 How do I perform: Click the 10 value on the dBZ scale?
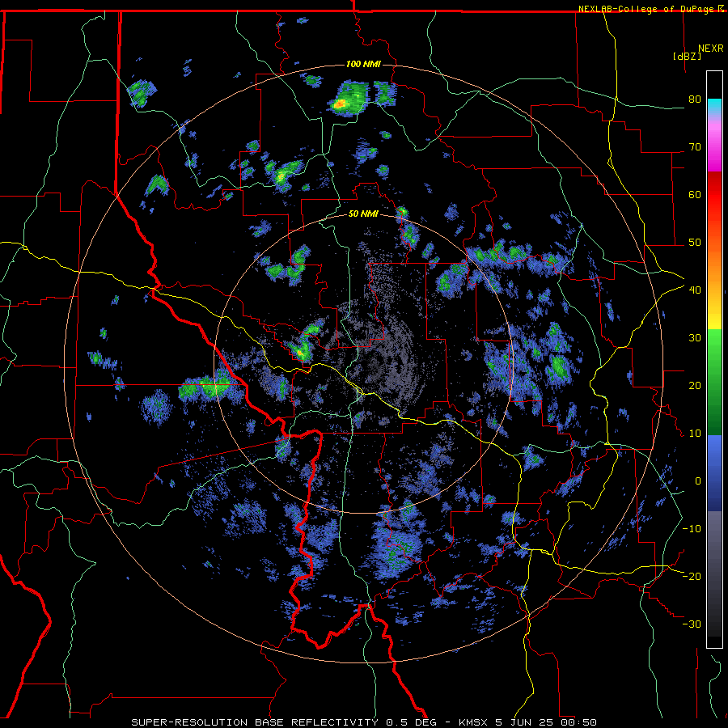[695, 434]
